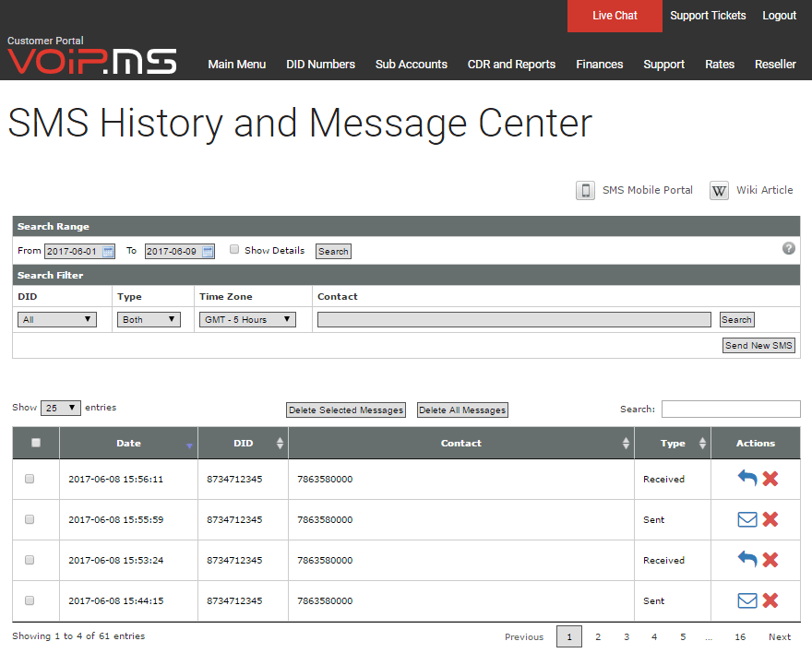Reply to the message received at 15:56:11
This screenshot has width=812, height=665.
[746, 478]
